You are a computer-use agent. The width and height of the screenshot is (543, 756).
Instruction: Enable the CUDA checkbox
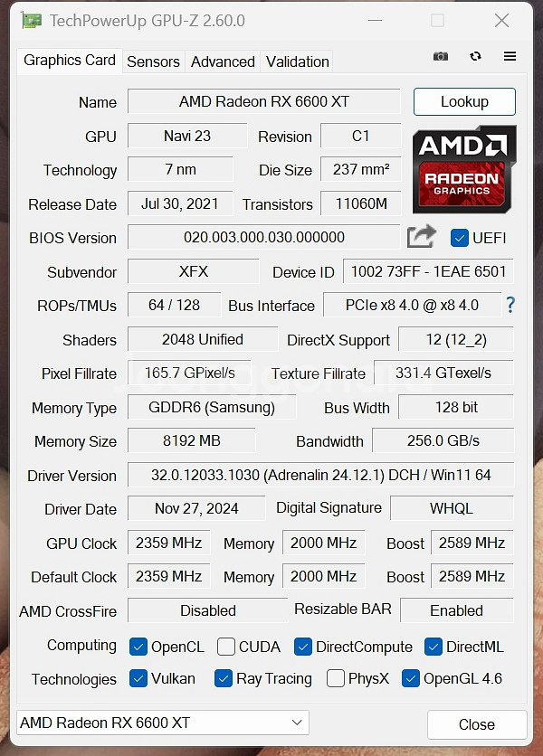click(x=225, y=647)
